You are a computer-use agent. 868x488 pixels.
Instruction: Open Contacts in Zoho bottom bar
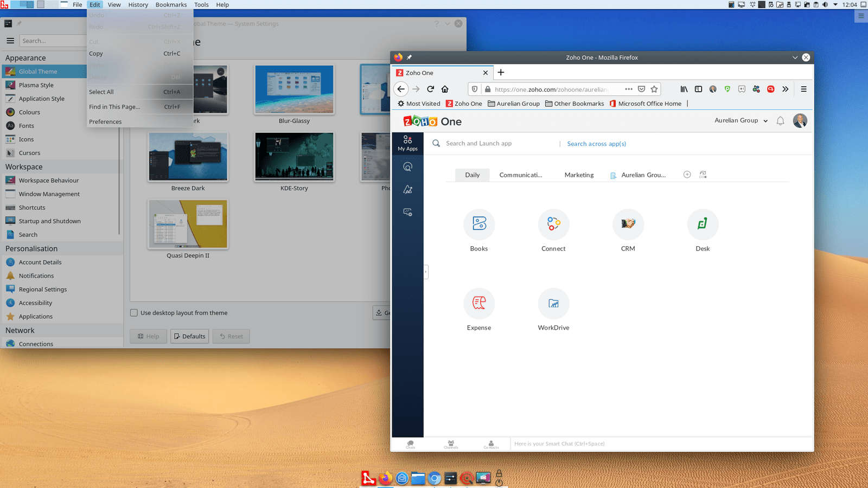(x=491, y=444)
